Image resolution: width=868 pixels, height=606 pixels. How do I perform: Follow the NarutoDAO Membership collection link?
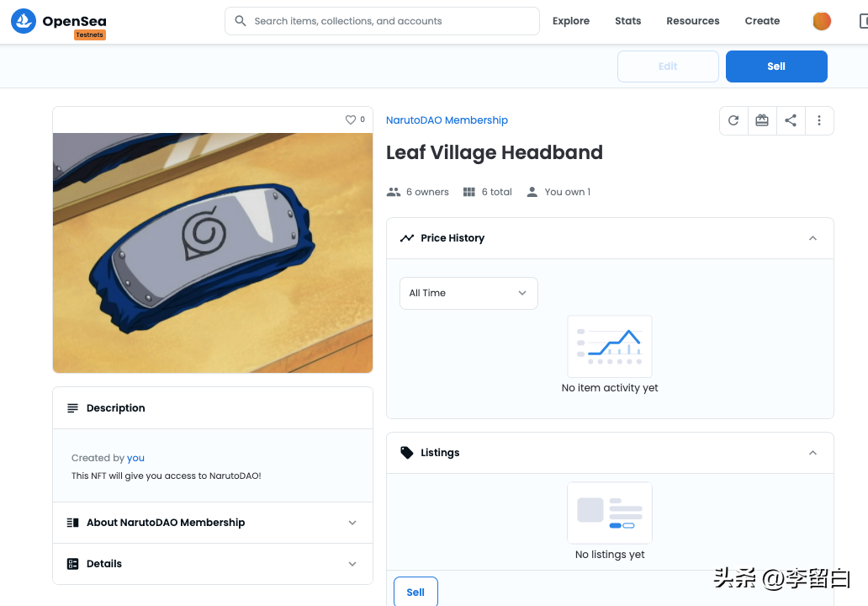447,120
